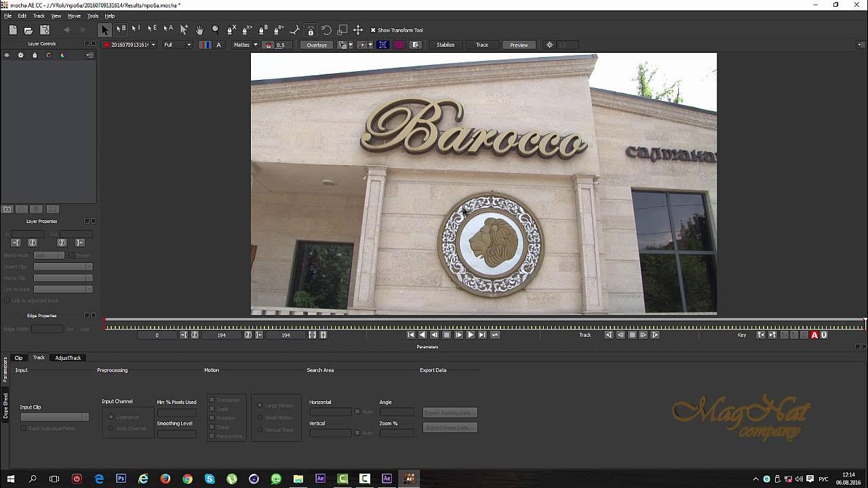Open the Edit menu
868x488 pixels.
click(x=22, y=16)
